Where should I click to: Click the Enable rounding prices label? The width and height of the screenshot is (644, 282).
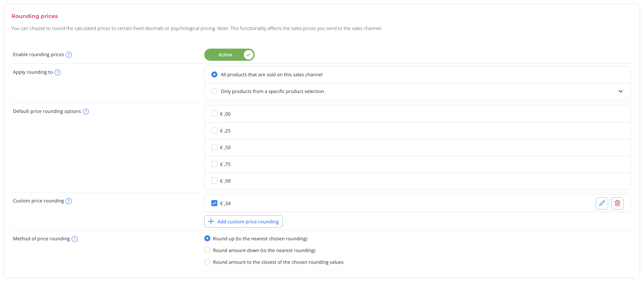(39, 55)
